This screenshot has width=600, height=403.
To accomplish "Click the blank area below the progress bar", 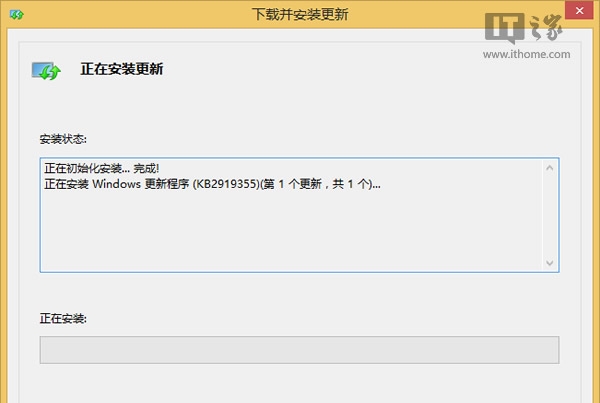I will [x=299, y=385].
